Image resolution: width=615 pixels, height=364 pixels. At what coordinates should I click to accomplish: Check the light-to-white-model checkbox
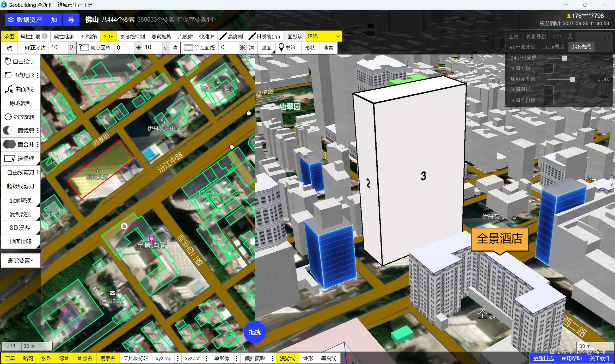(x=548, y=100)
